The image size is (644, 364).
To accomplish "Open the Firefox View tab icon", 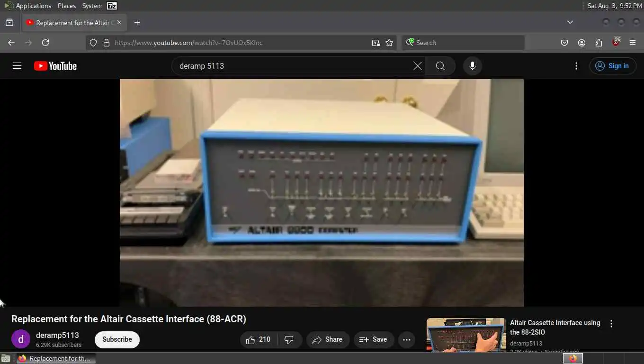I will pyautogui.click(x=9, y=23).
